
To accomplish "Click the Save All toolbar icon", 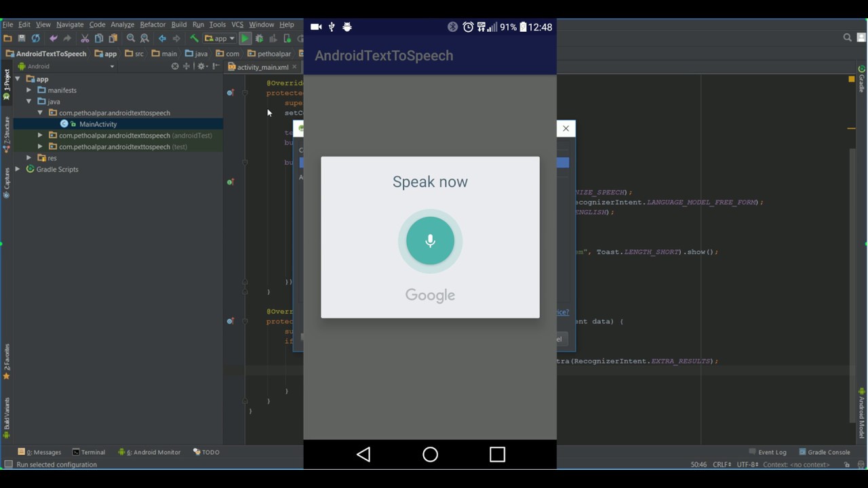I will click(x=22, y=39).
